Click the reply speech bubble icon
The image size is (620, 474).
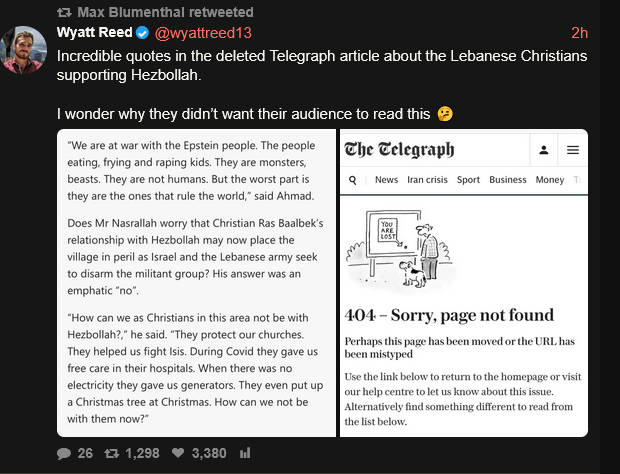(64, 453)
